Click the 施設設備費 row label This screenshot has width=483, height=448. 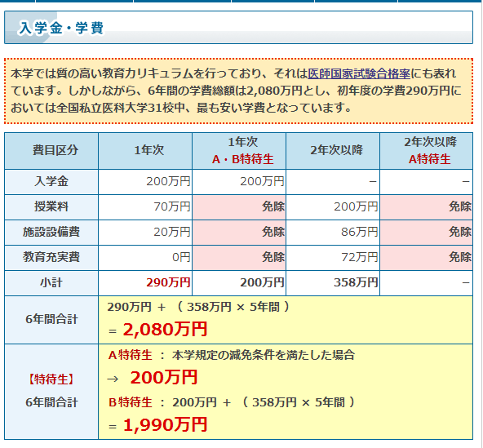pyautogui.click(x=51, y=232)
